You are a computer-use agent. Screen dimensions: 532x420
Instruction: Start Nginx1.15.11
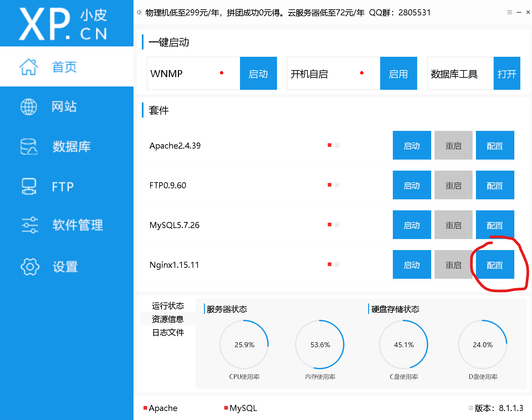tap(412, 264)
